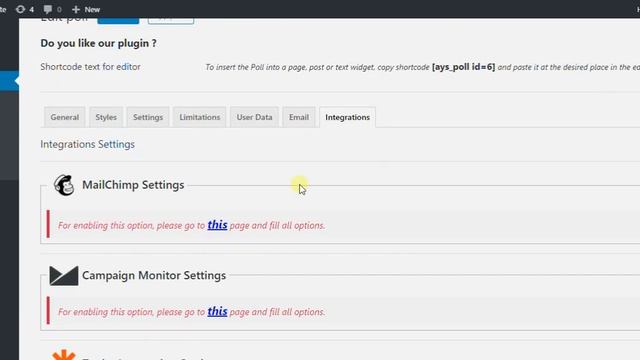Click the 'Campaign Monitor Settings' heading
The width and height of the screenshot is (640, 360).
click(x=154, y=276)
